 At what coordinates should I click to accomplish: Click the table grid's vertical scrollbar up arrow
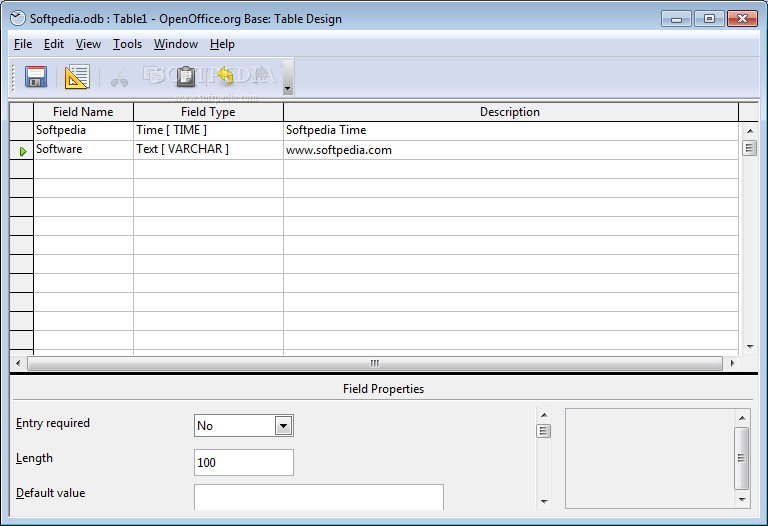(x=749, y=131)
